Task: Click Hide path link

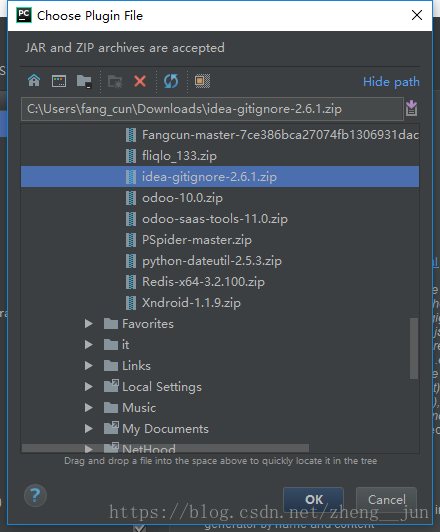Action: pyautogui.click(x=391, y=82)
